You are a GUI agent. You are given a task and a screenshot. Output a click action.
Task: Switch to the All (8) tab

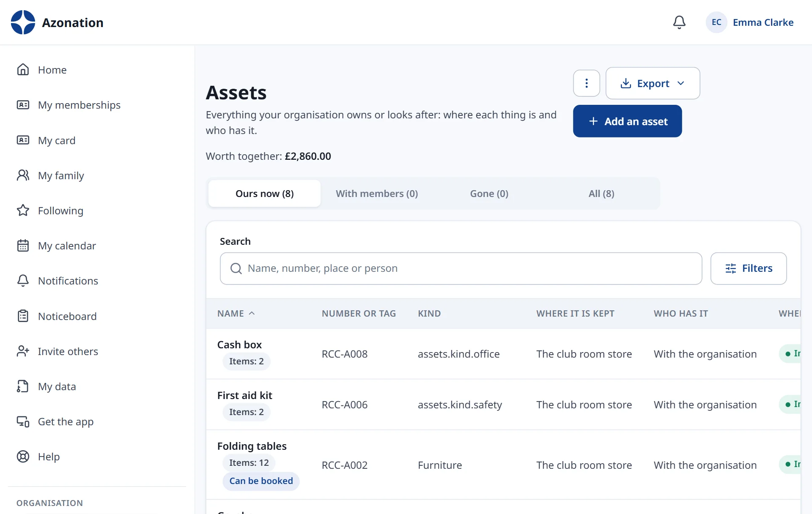click(601, 194)
